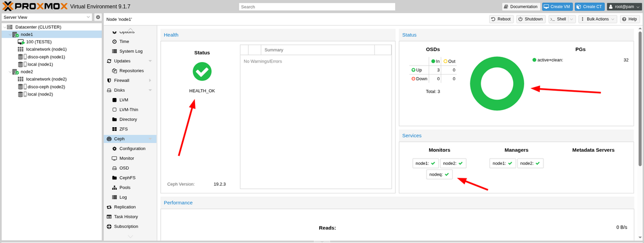Click the Firewall shield icon
This screenshot has width=644, height=243.
109,81
